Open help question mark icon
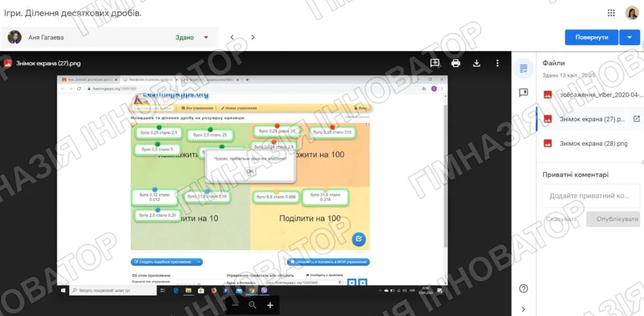The height and width of the screenshot is (316, 644). [x=523, y=288]
